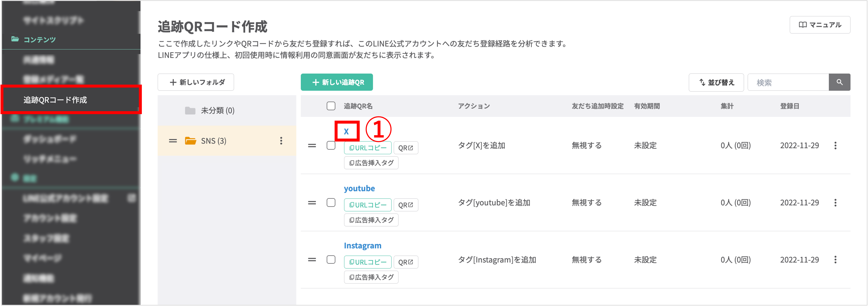
Task: Click the SNS folder drag handle icon
Action: (173, 141)
